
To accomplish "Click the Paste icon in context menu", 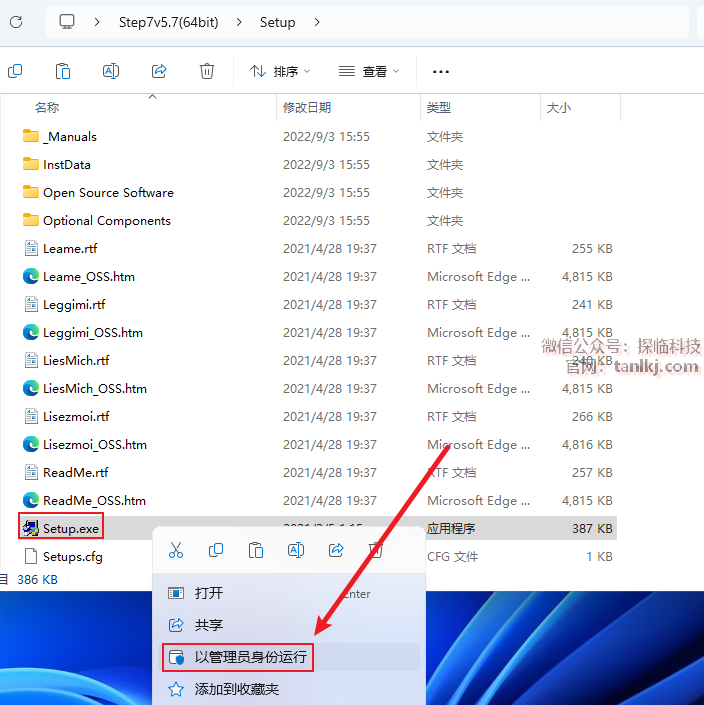I will pos(256,550).
